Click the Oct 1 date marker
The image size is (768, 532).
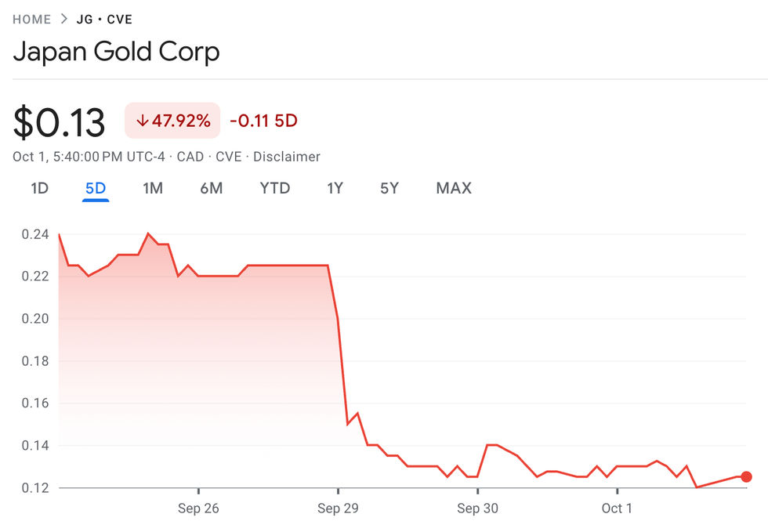coord(617,508)
